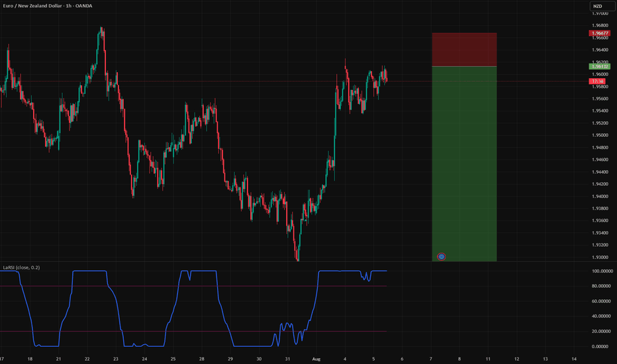Click date 8 on the time axis
This screenshot has width=617, height=364.
pos(459,359)
